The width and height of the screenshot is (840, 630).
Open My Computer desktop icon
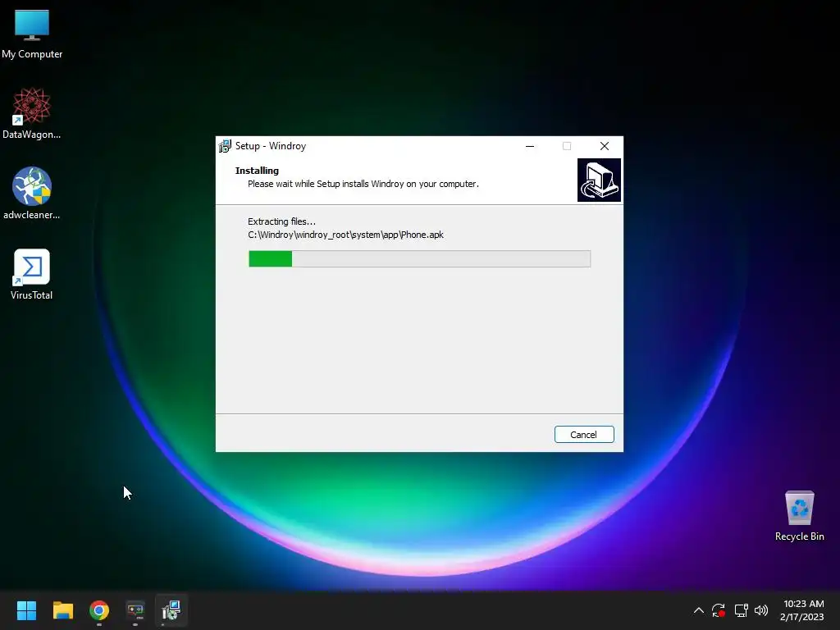tap(32, 34)
